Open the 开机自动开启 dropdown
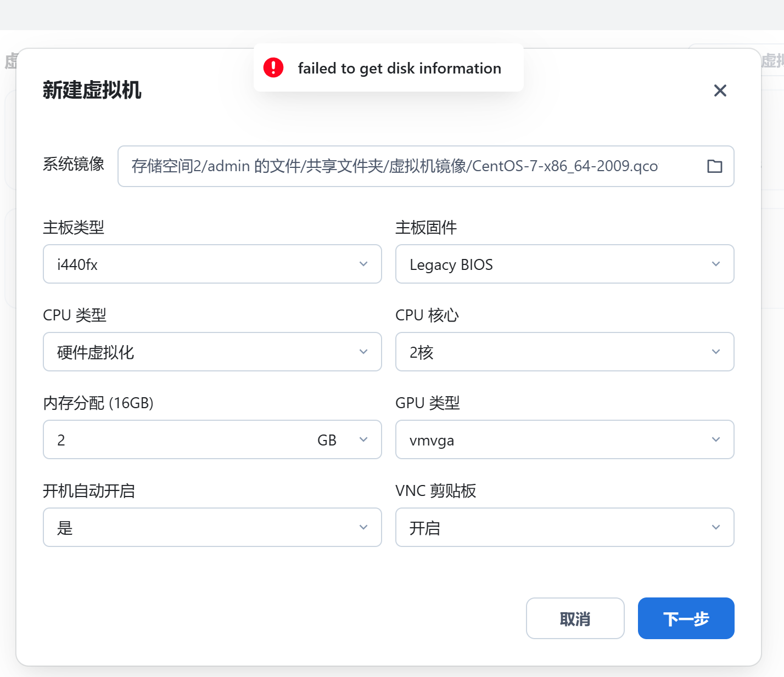This screenshot has height=677, width=784. coord(212,527)
